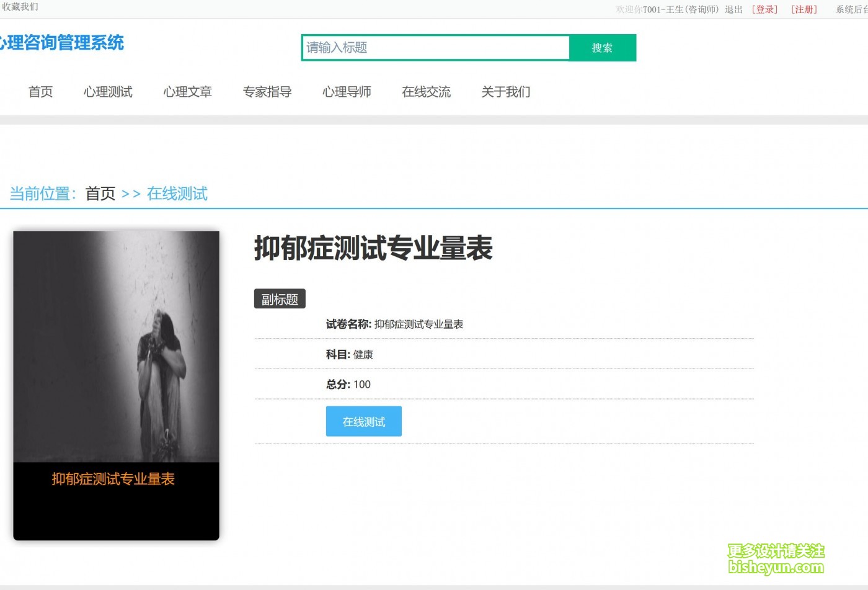Open the 注册 register link

click(804, 9)
